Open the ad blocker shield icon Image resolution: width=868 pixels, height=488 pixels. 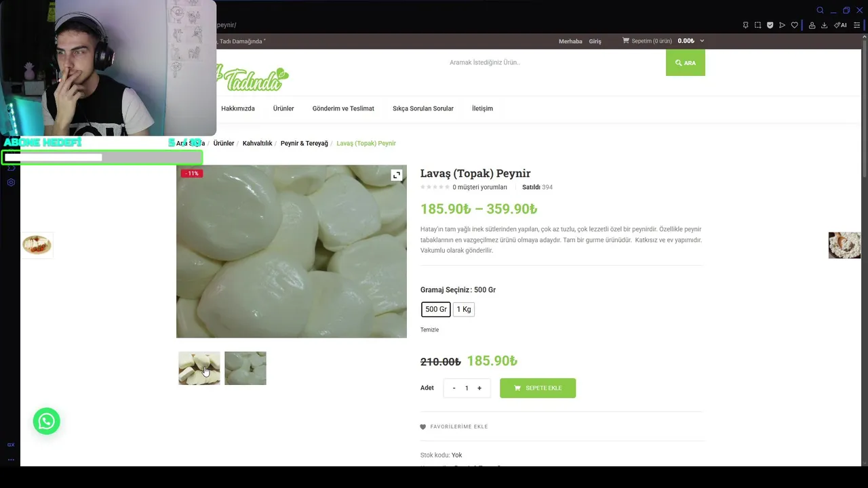point(770,25)
